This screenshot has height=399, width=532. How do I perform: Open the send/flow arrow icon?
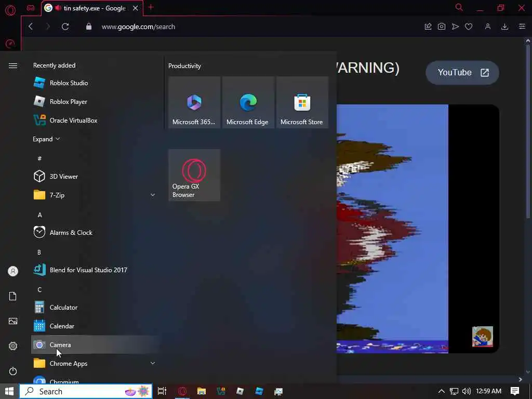coord(455,26)
